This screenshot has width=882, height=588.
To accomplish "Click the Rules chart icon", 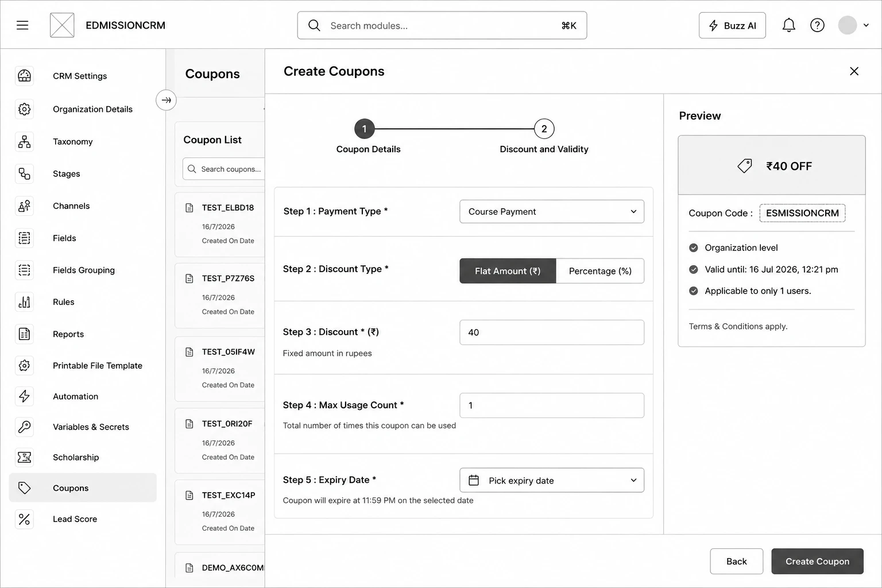I will pyautogui.click(x=24, y=302).
